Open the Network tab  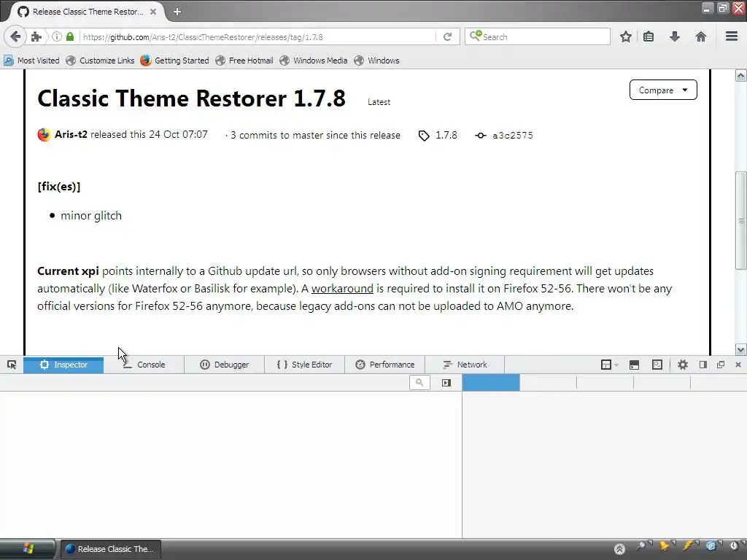(x=465, y=365)
